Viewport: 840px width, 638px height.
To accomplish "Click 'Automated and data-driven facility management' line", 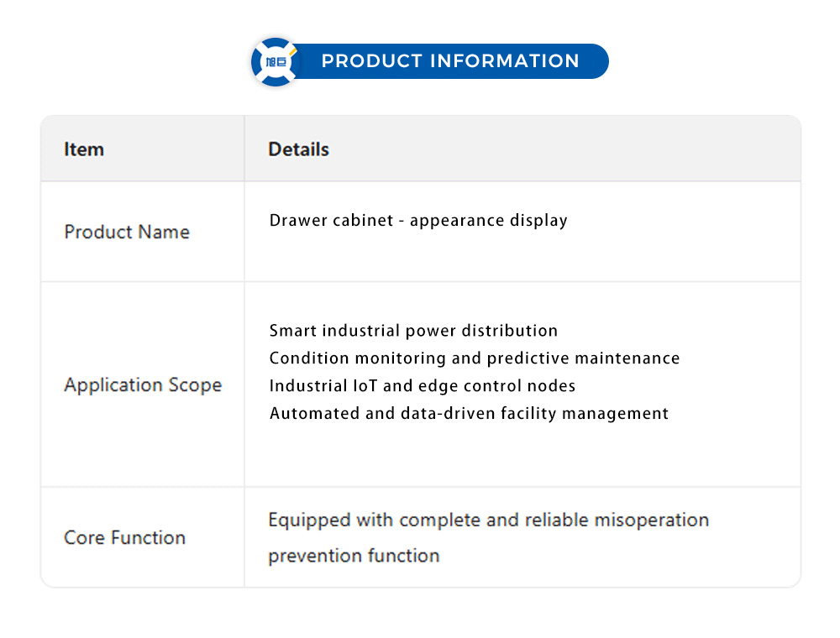I will tap(469, 413).
